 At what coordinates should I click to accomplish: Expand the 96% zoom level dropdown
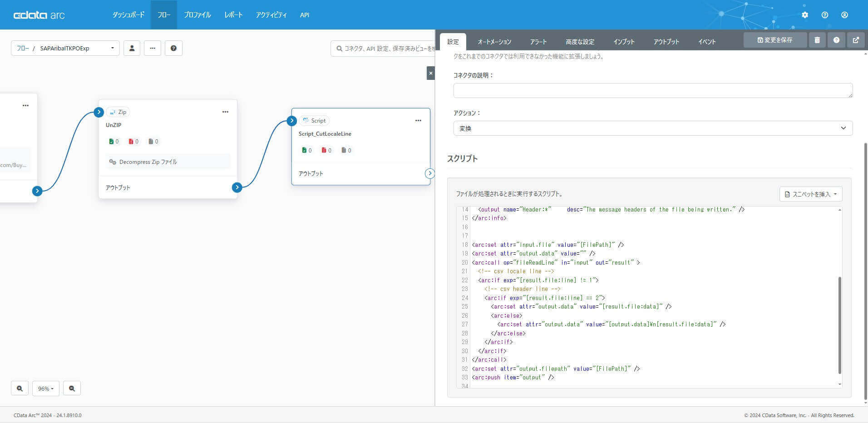(x=45, y=388)
